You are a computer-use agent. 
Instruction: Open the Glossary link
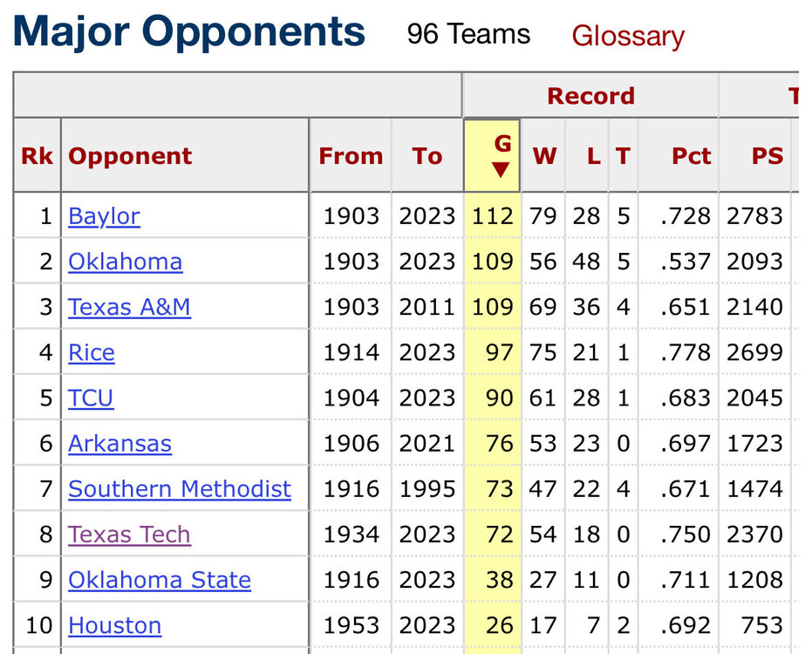pos(627,37)
